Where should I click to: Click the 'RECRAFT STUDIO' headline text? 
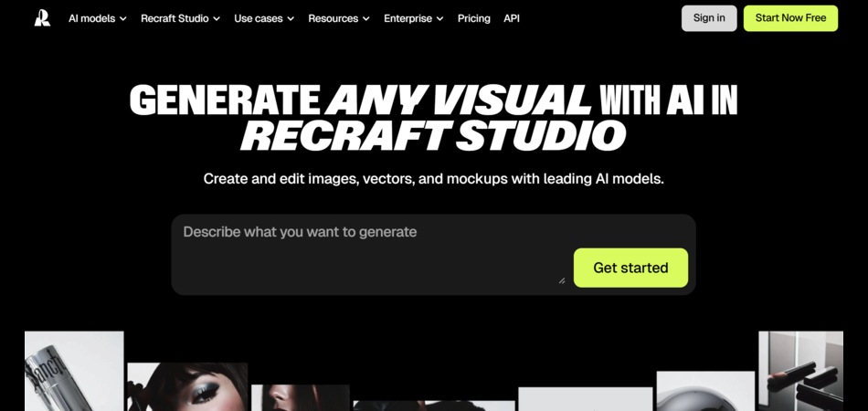point(433,135)
